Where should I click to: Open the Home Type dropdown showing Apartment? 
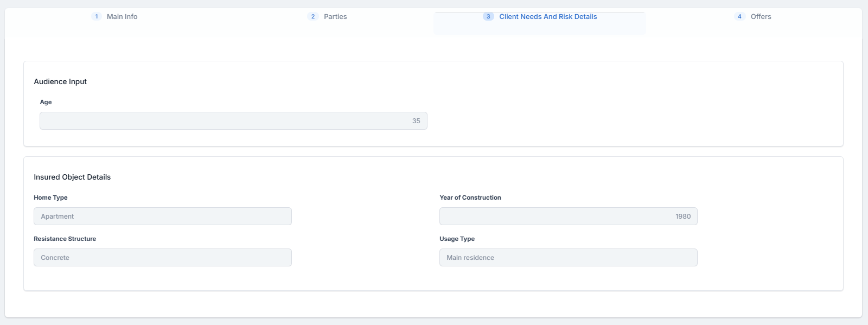(163, 216)
